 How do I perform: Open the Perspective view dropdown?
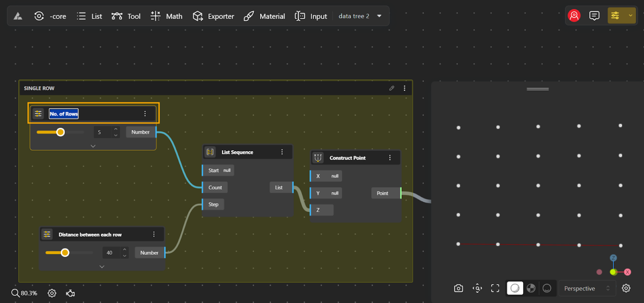tap(587, 288)
